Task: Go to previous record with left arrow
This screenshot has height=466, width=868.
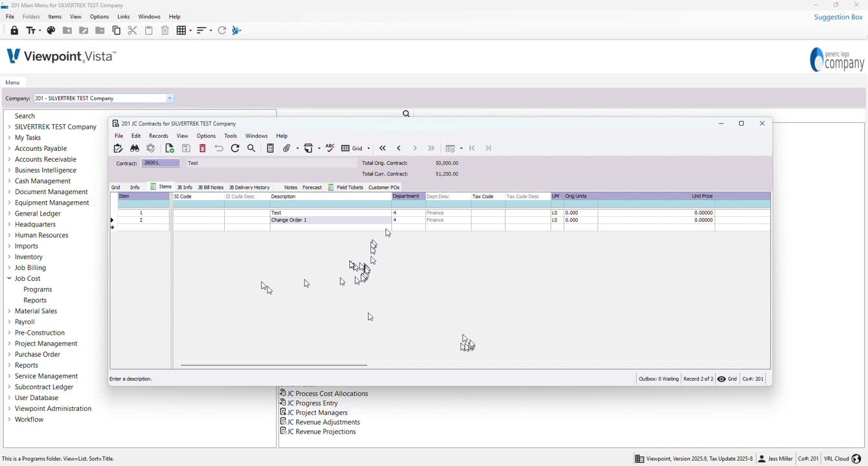Action: (399, 148)
